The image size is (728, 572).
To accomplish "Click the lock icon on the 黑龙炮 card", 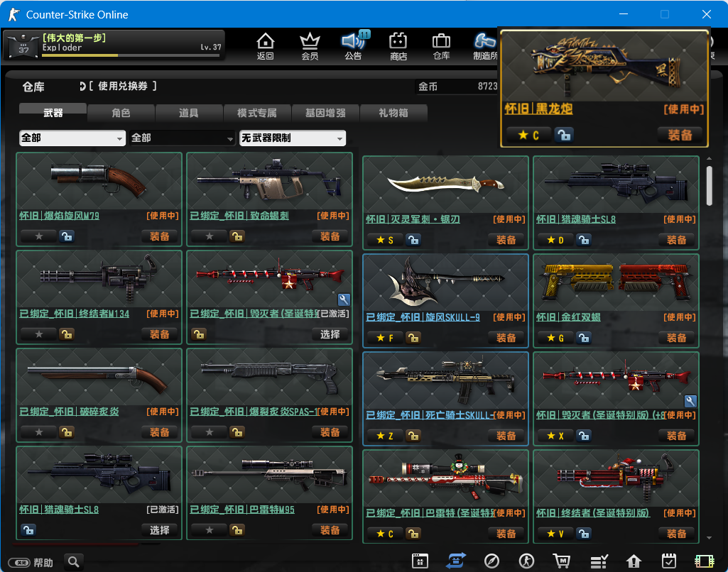I will tap(564, 135).
